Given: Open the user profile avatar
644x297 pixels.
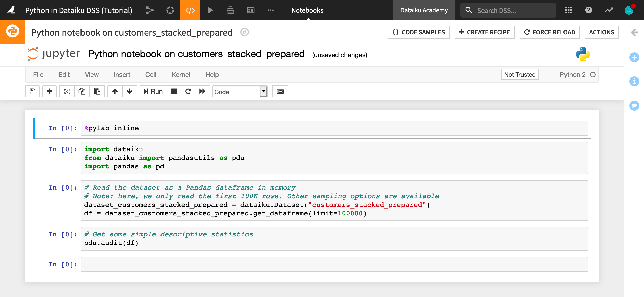Looking at the screenshot, I should 629,10.
